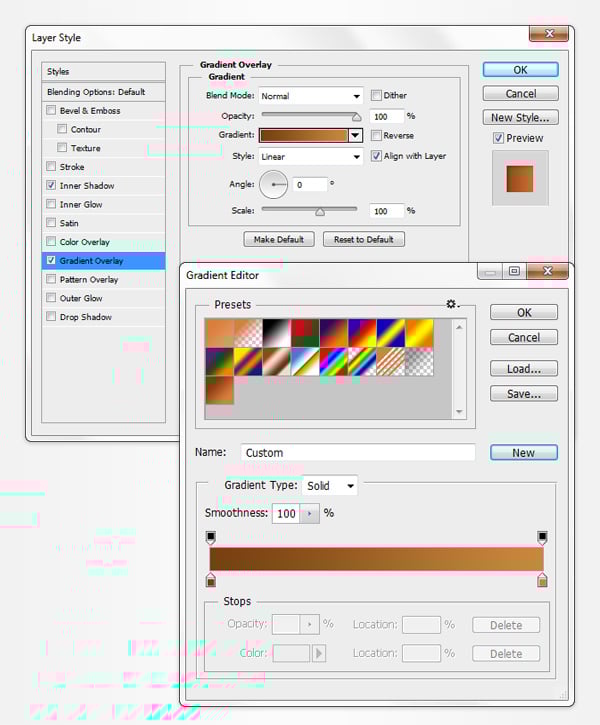The width and height of the screenshot is (600, 725).
Task: Open the Blend Mode dropdown
Action: click(x=310, y=96)
